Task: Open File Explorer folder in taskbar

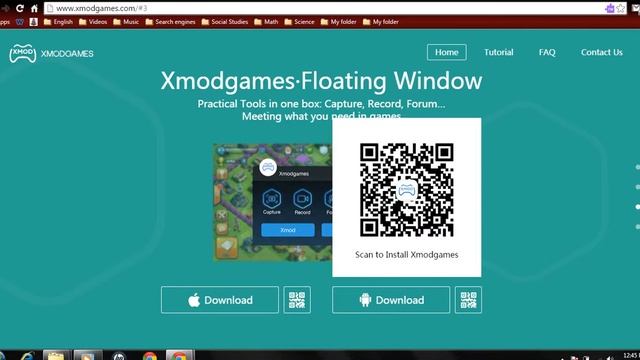Action: click(x=57, y=355)
